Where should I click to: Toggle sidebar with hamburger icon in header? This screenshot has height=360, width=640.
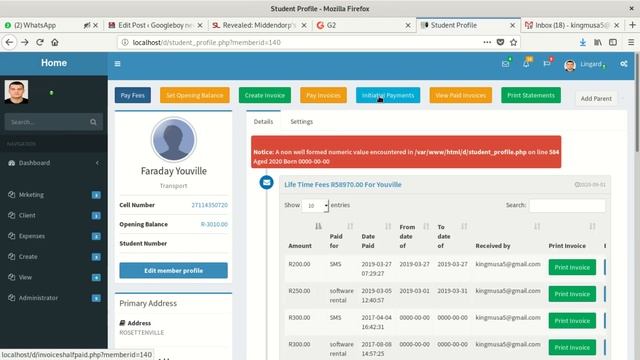pyautogui.click(x=118, y=64)
